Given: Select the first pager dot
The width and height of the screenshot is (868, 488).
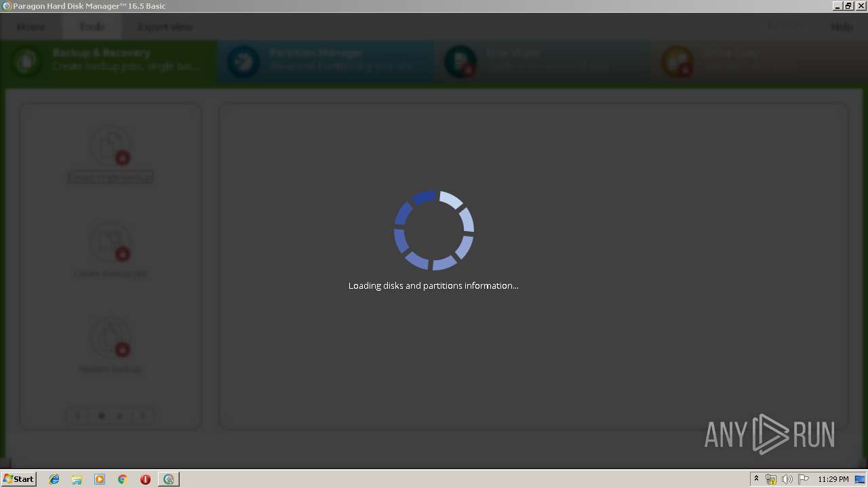Looking at the screenshot, I should pyautogui.click(x=102, y=415).
